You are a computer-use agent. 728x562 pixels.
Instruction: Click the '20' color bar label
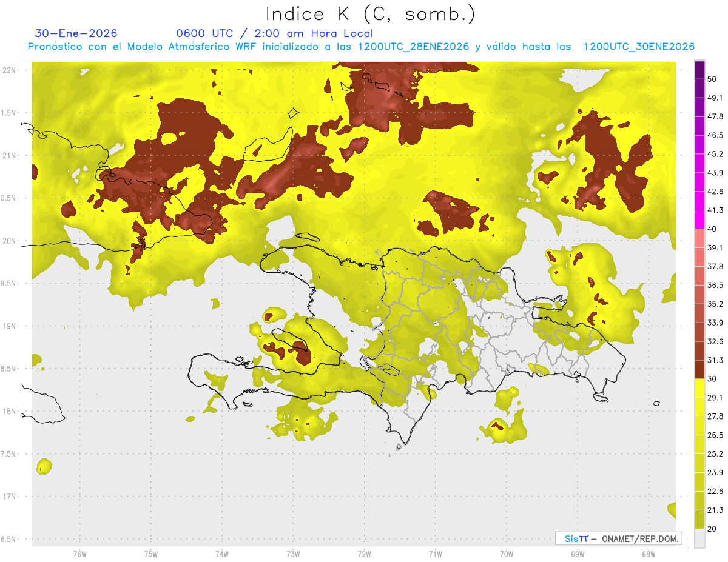(x=712, y=529)
